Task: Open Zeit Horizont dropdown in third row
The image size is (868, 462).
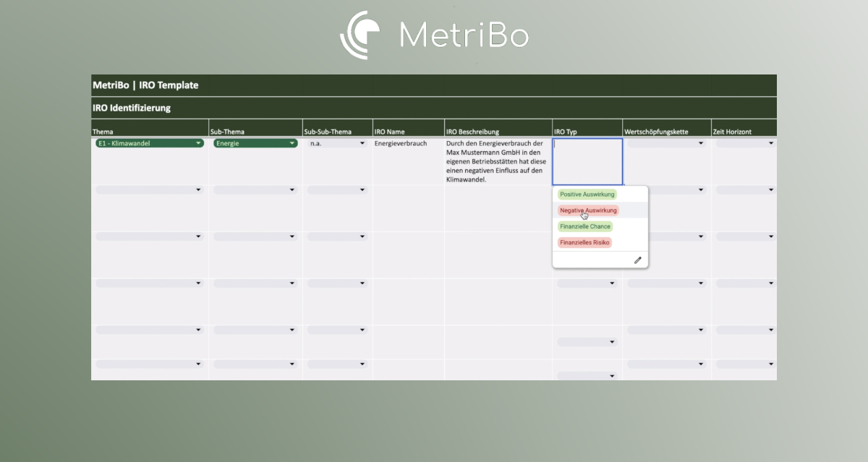Action: click(745, 236)
